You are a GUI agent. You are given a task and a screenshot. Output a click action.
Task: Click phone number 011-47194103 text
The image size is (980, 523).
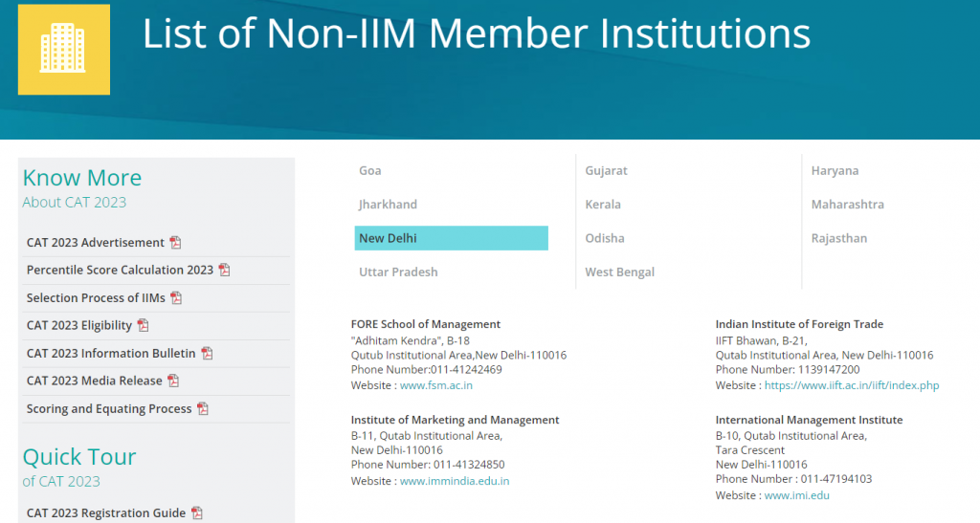coord(836,479)
